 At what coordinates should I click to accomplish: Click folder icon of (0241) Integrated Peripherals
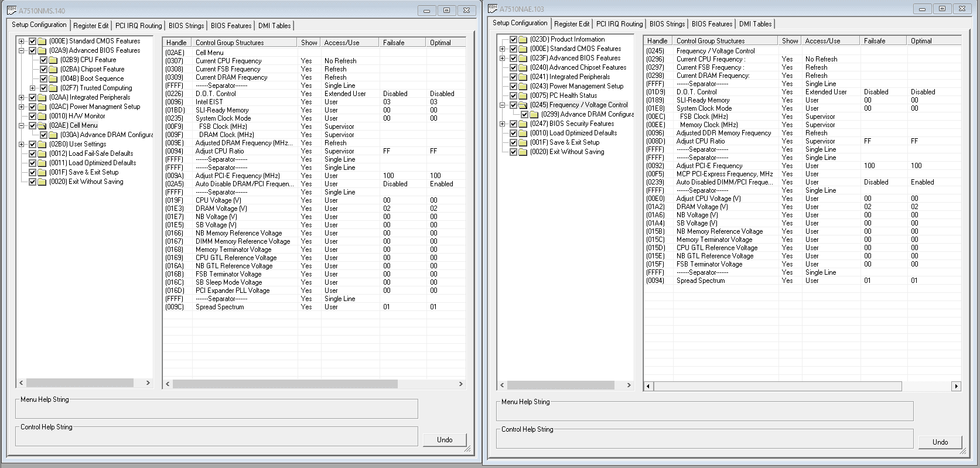point(523,77)
